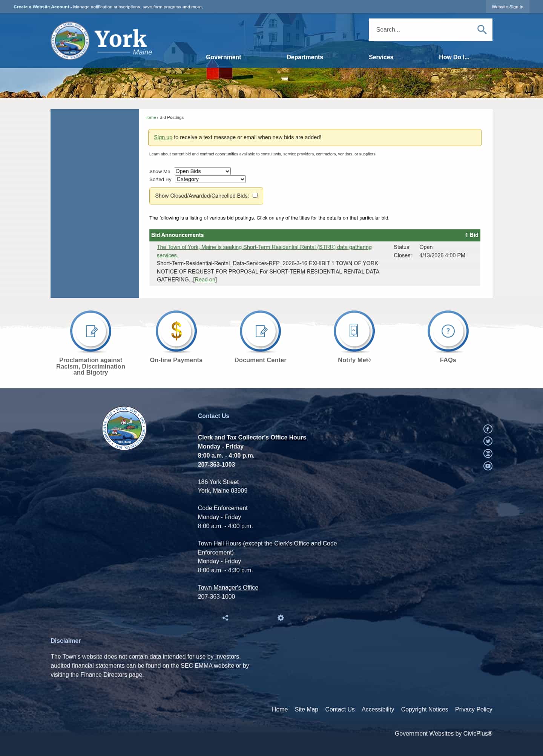Click Create a Website Account link
Screen dimensions: 543x756
41,7
